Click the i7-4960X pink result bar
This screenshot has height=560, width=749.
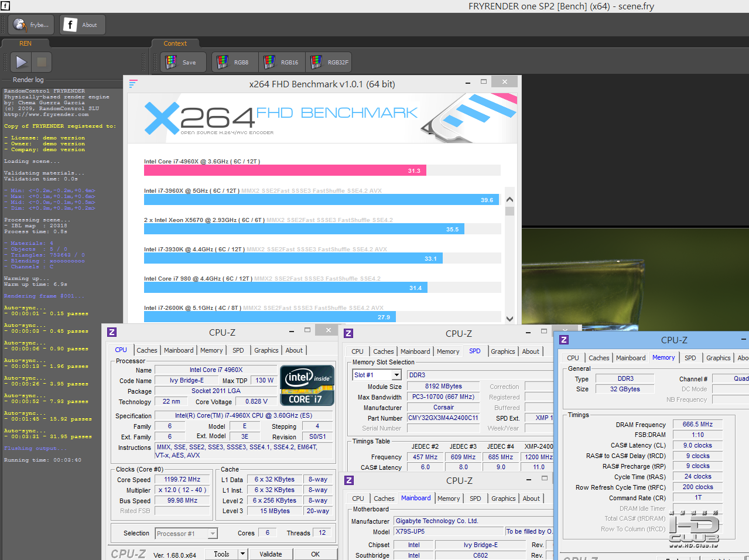285,170
